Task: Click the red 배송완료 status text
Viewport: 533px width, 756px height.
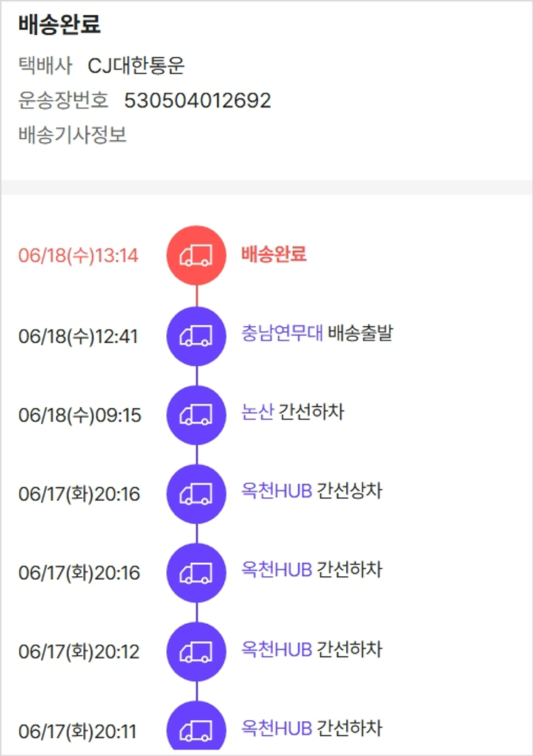Action: [274, 254]
